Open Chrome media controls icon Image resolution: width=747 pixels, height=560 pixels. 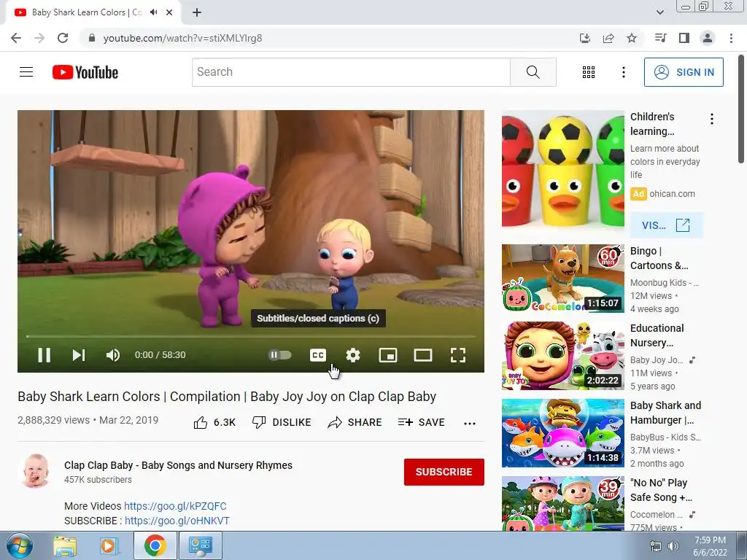pos(660,38)
